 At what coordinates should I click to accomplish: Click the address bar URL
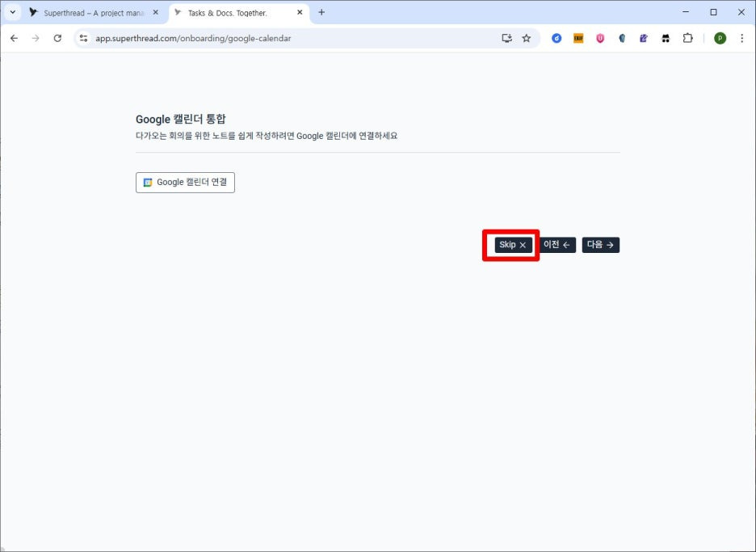coord(193,38)
